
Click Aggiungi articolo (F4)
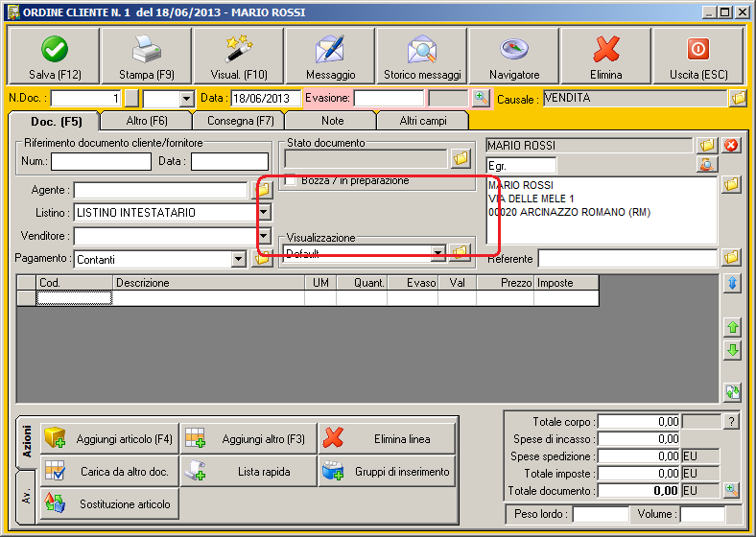tap(110, 438)
